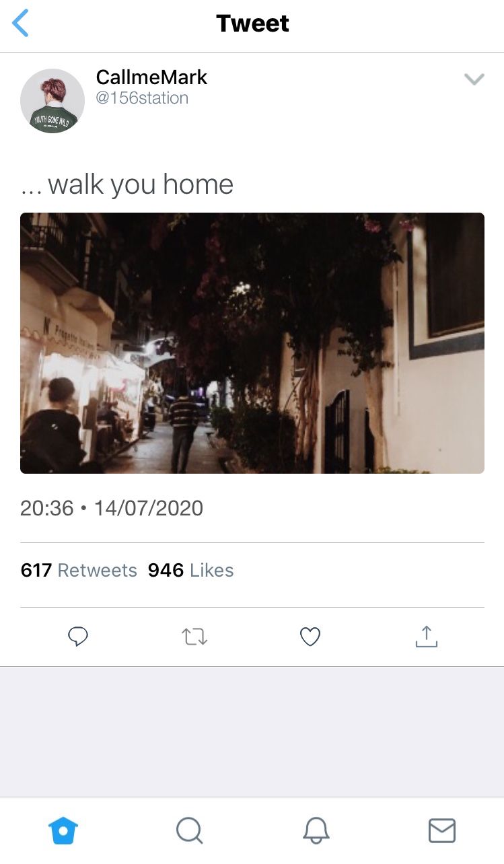Screen dimensions: 504x864
Task: Tap the Tweet header title
Action: click(x=252, y=24)
